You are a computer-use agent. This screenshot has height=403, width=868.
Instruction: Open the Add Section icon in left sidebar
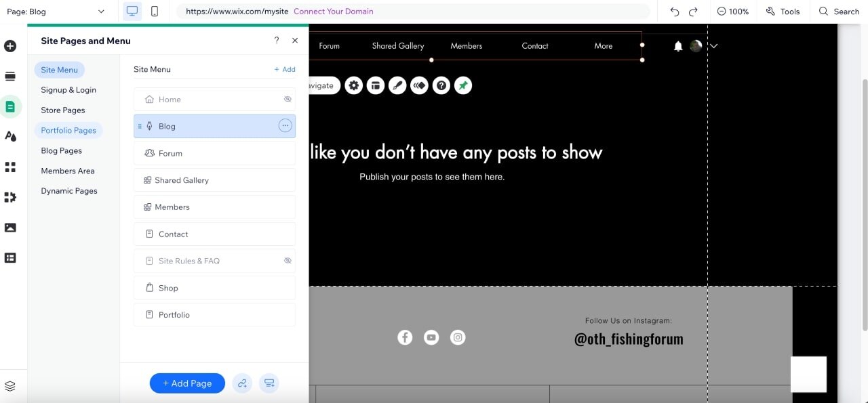point(10,77)
